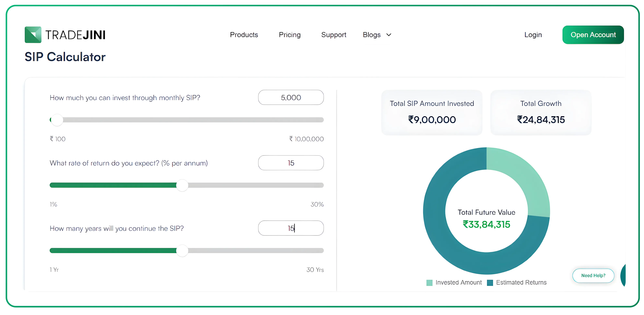
Task: Click the 30 Yrs maximum label
Action: [315, 270]
